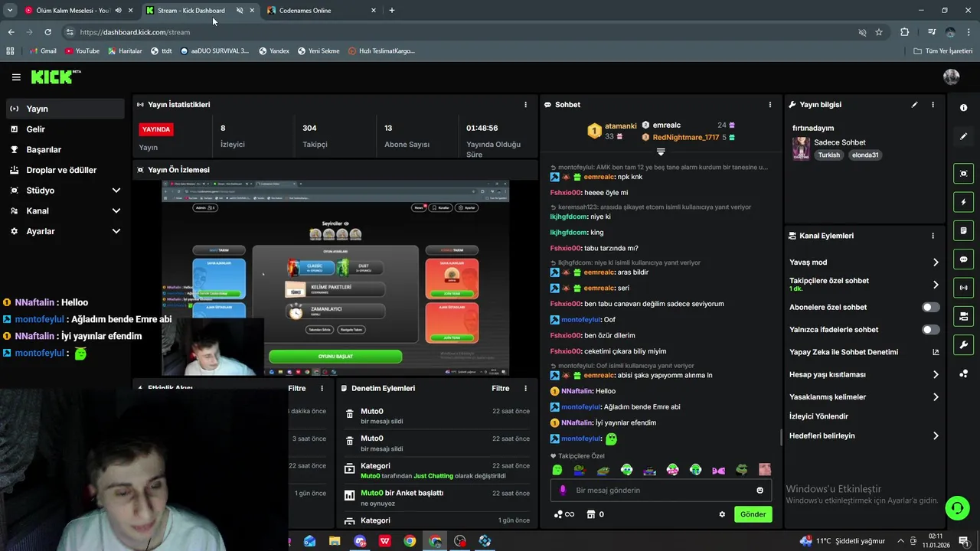Click the stream preview thumbnail

pos(335,279)
